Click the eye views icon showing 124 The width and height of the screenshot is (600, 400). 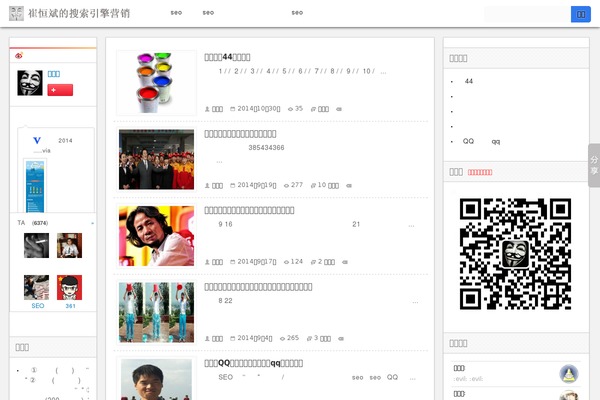tap(286, 262)
